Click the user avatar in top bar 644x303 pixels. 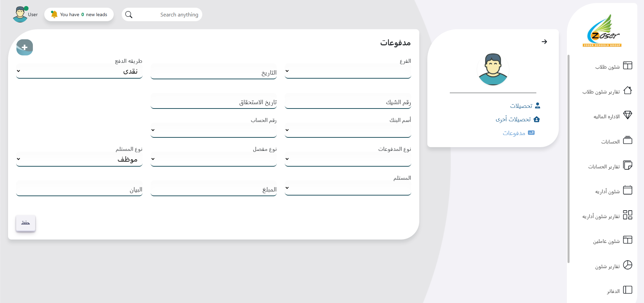coord(20,14)
